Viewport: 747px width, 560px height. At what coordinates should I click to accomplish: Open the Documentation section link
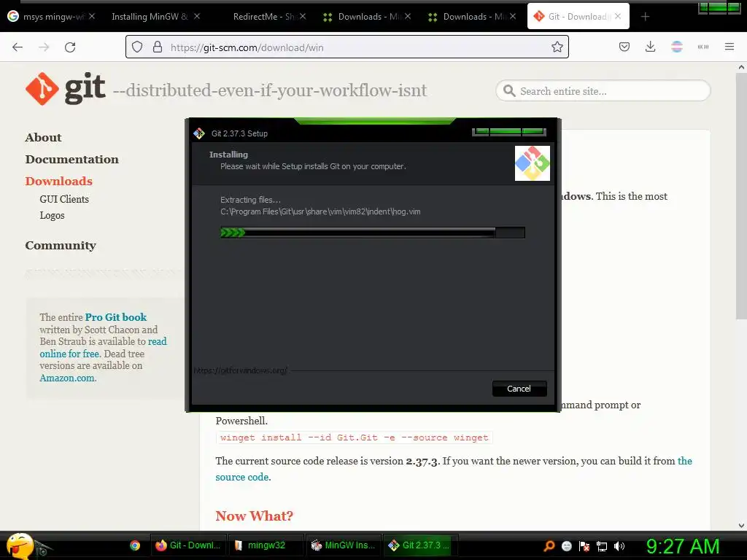pyautogui.click(x=72, y=160)
